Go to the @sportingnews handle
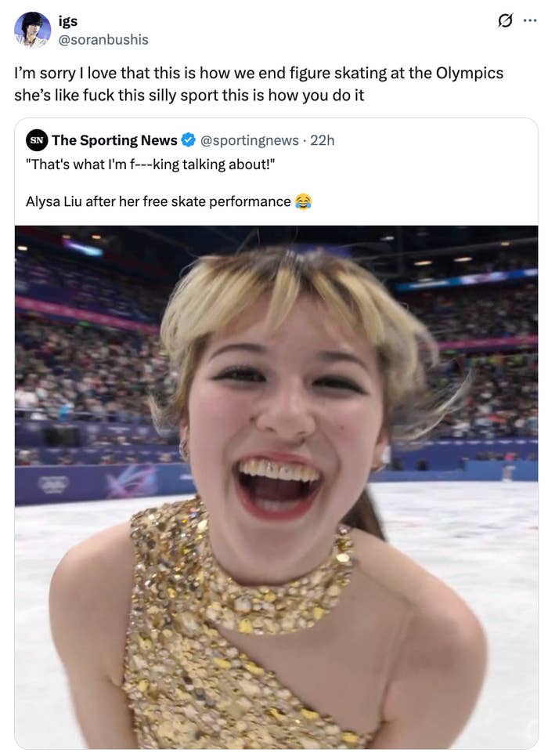 [x=250, y=140]
